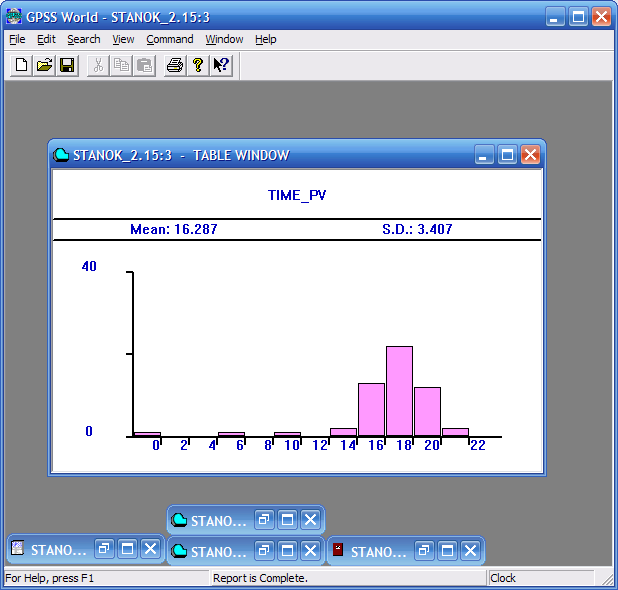Click the y-axis label 40
The width and height of the screenshot is (618, 590).
pos(89,266)
